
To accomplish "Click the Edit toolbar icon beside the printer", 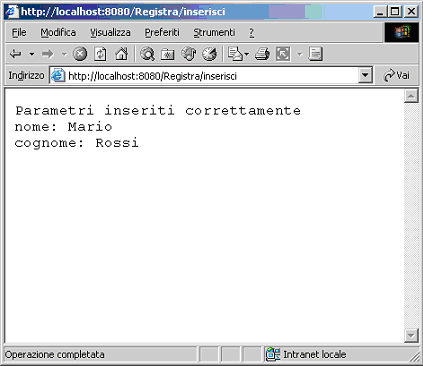I will point(283,54).
